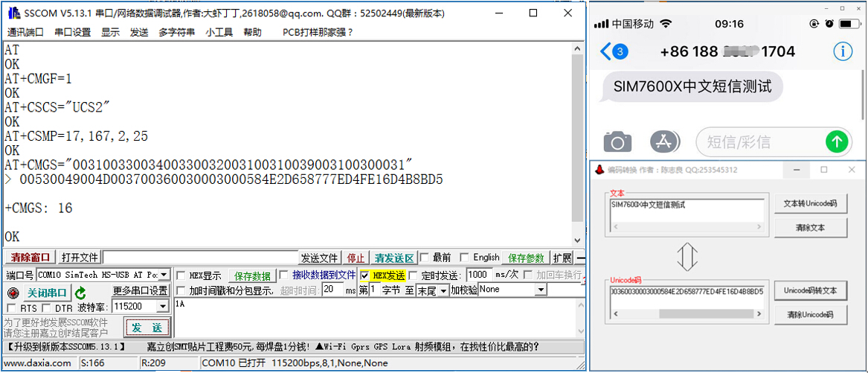868x373 pixels.
Task: Click the 1000 ms/次 interval field
Action: [480, 275]
